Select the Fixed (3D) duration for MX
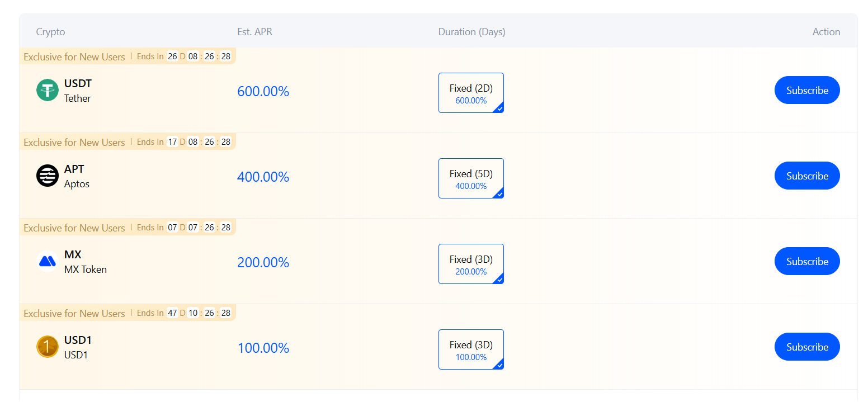This screenshot has width=868, height=402. 471,264
